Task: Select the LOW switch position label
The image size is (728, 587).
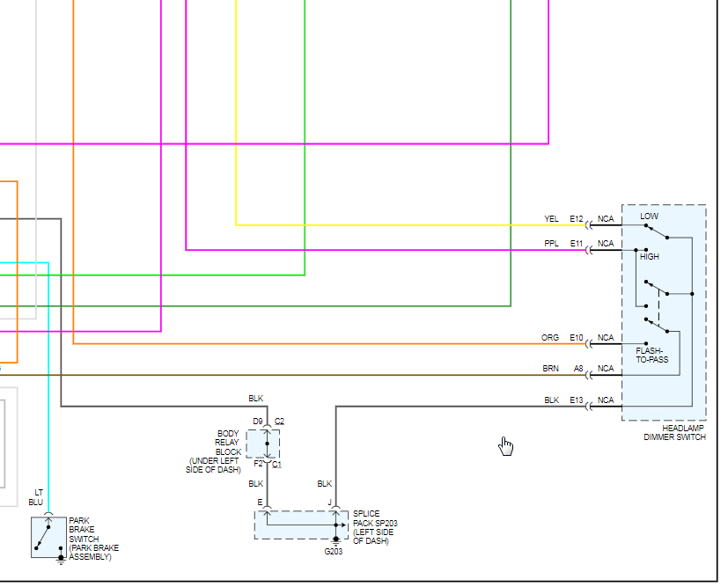Action: (649, 216)
